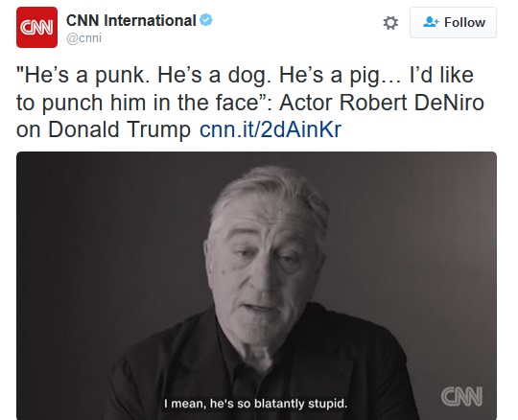Click the CNN watermark in the video corner

click(461, 396)
